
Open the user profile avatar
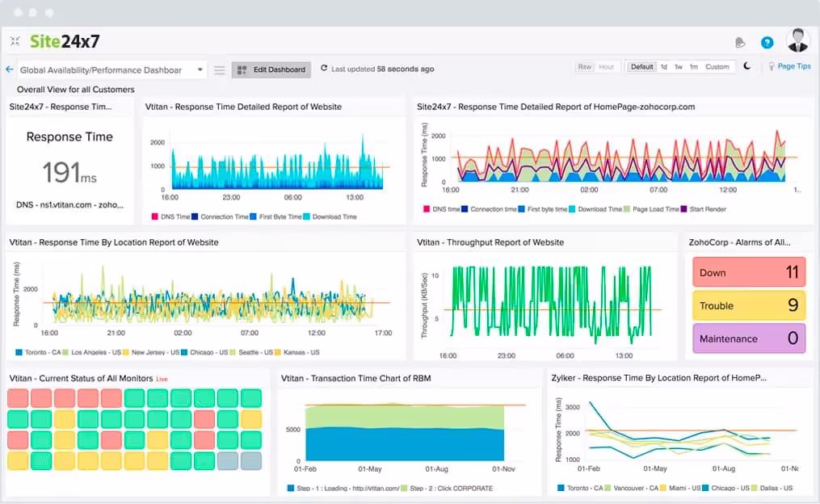pos(797,40)
